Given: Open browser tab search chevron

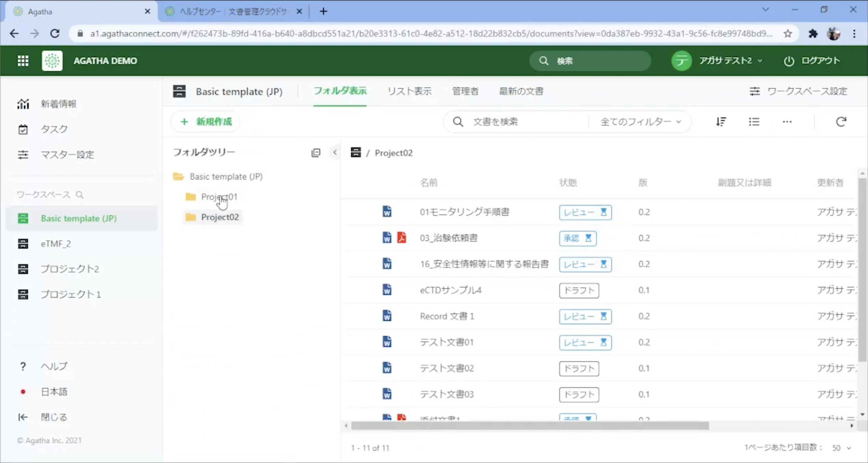Looking at the screenshot, I should pyautogui.click(x=766, y=10).
